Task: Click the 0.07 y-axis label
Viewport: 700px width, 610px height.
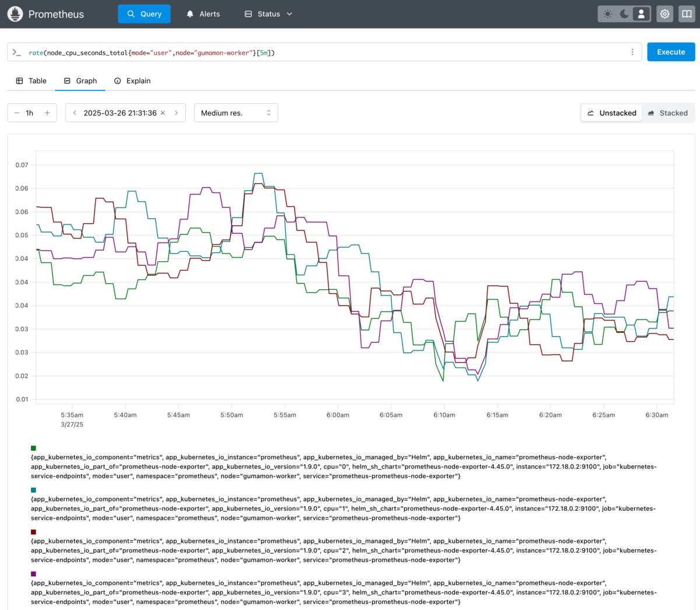Action: click(x=22, y=165)
